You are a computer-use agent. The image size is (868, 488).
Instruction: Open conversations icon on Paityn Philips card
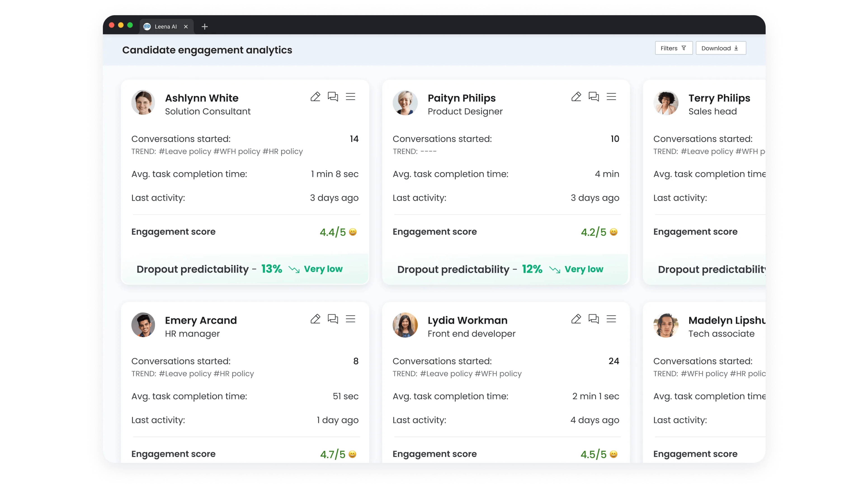tap(593, 97)
